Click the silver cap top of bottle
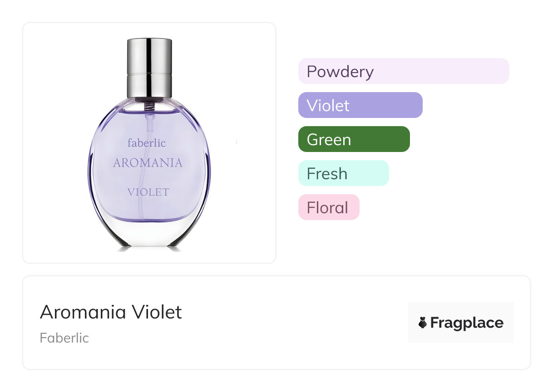 (149, 53)
